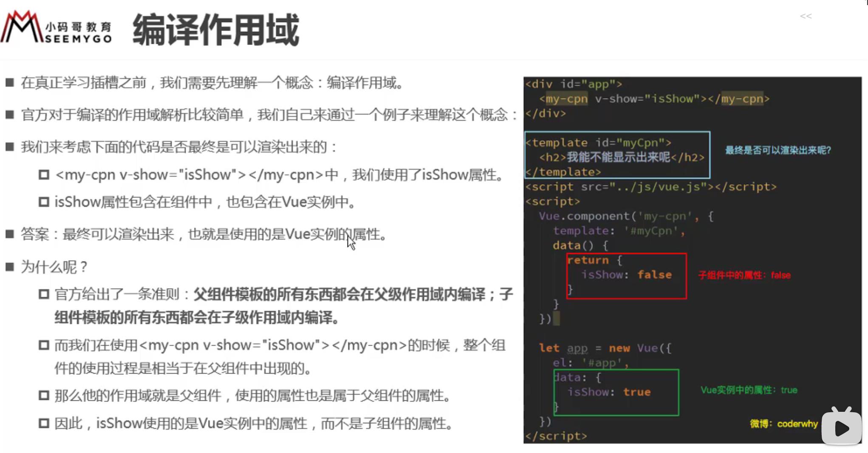Click the h2 code 我能不能显示出来呢

point(622,158)
